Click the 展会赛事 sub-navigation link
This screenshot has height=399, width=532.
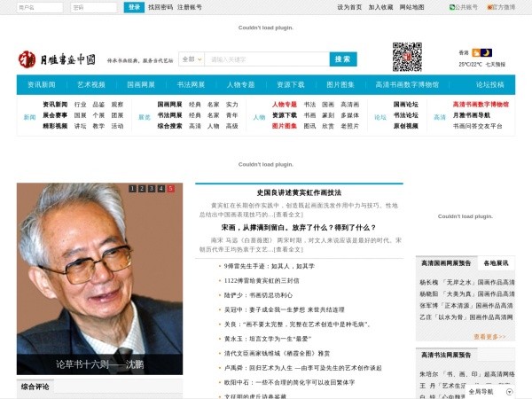(55, 115)
